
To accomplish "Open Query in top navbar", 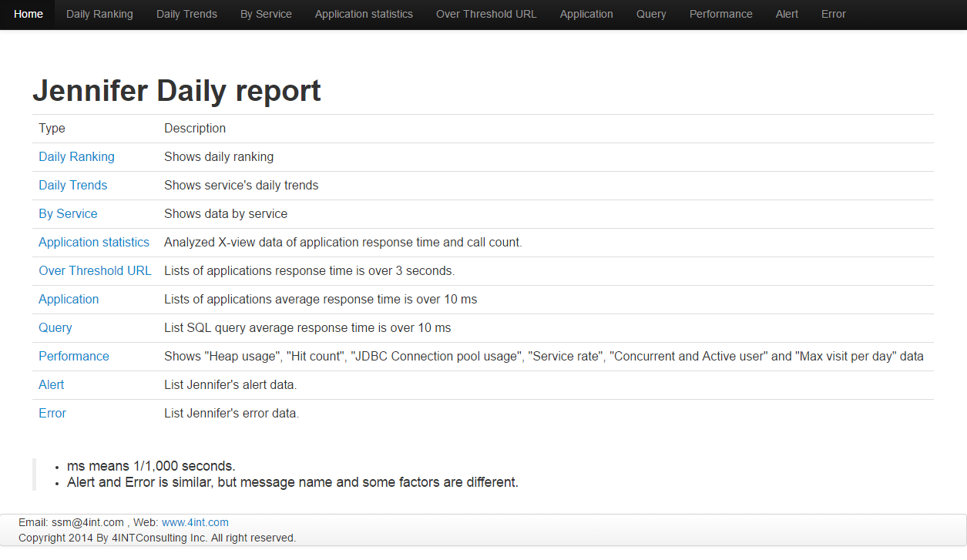I will (x=651, y=14).
